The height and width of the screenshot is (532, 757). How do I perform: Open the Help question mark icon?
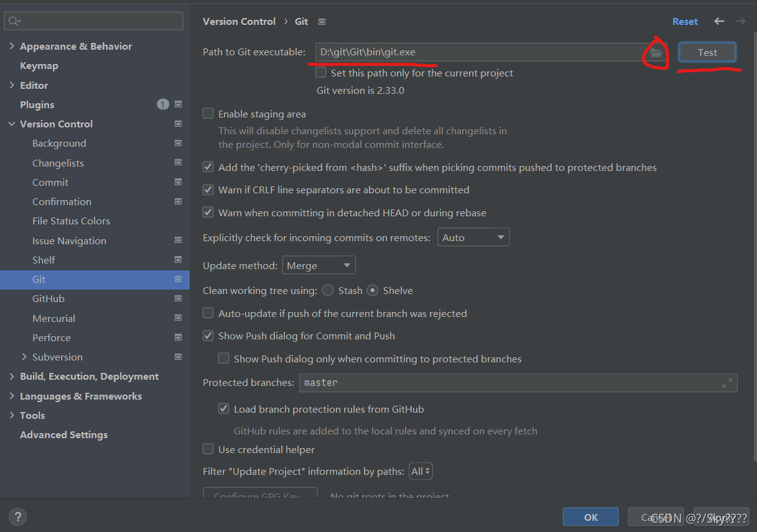17,516
